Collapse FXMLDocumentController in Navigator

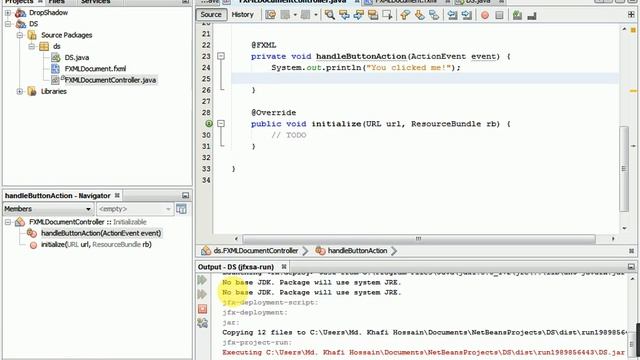8,222
